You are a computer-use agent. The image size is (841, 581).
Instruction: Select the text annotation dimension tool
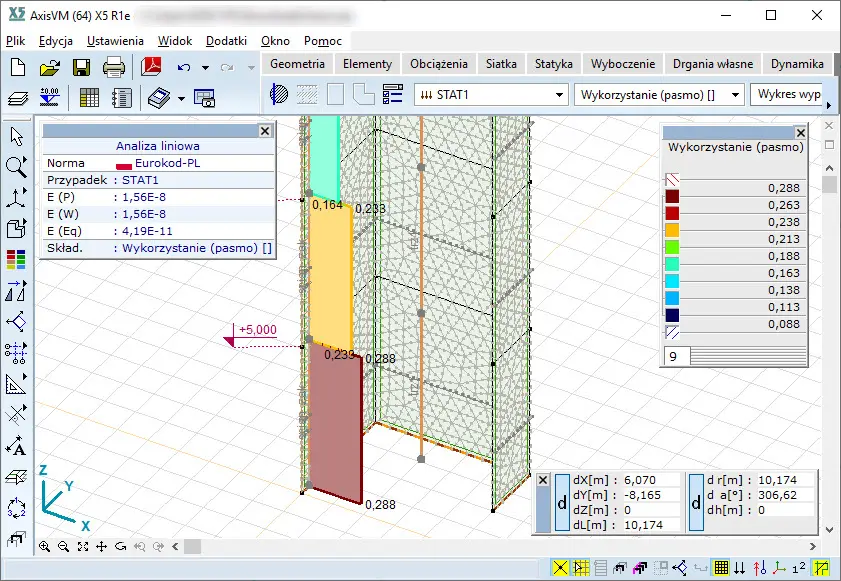[x=16, y=446]
